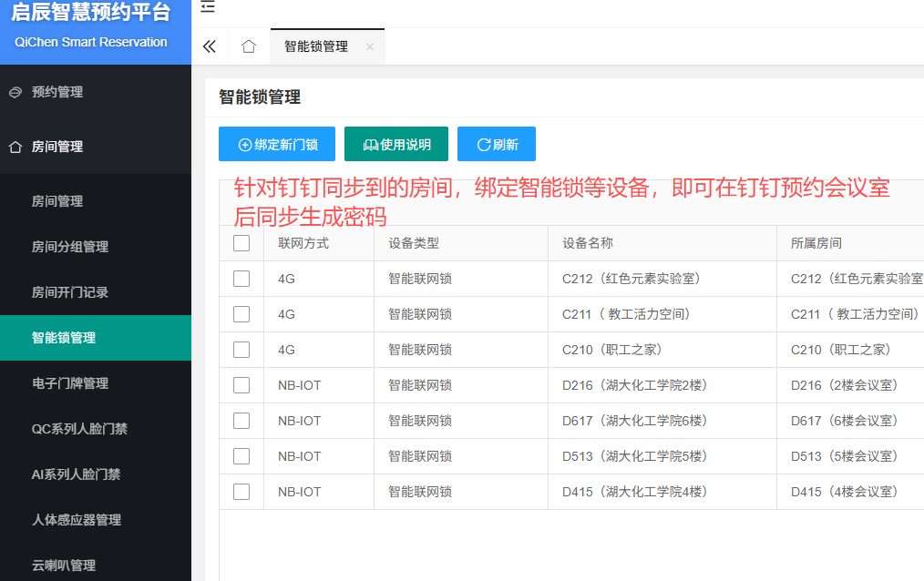Click room cell D216（2楼会议室）
The height and width of the screenshot is (581, 924).
coord(846,385)
